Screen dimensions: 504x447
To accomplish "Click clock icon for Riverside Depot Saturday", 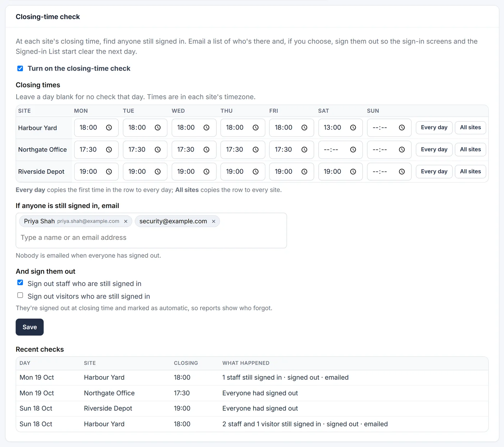I will [x=353, y=172].
